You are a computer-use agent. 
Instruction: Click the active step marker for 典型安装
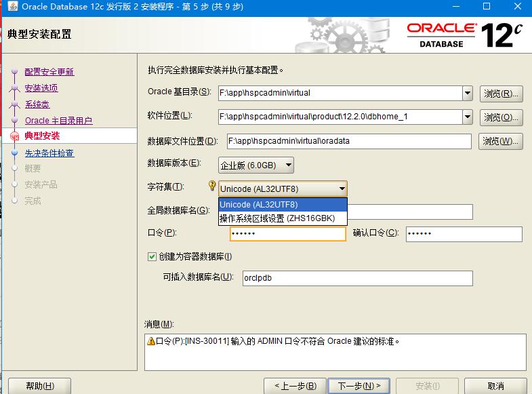[x=15, y=136]
